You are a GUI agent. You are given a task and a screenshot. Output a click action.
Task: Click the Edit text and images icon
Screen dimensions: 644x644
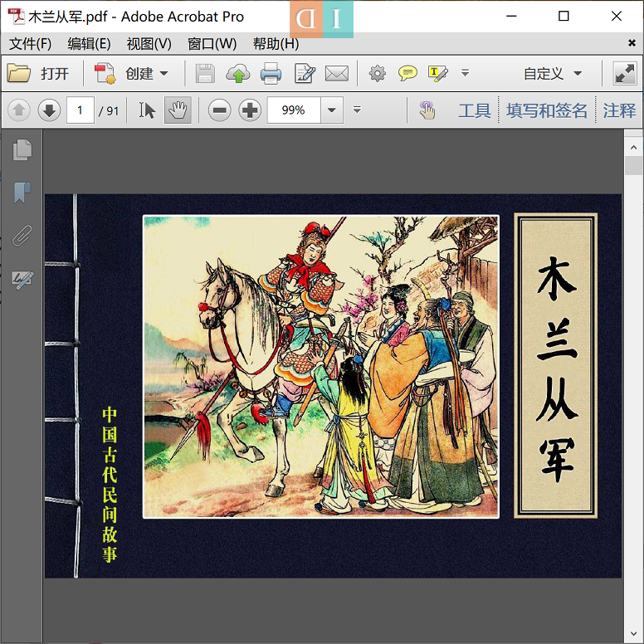pyautogui.click(x=305, y=74)
